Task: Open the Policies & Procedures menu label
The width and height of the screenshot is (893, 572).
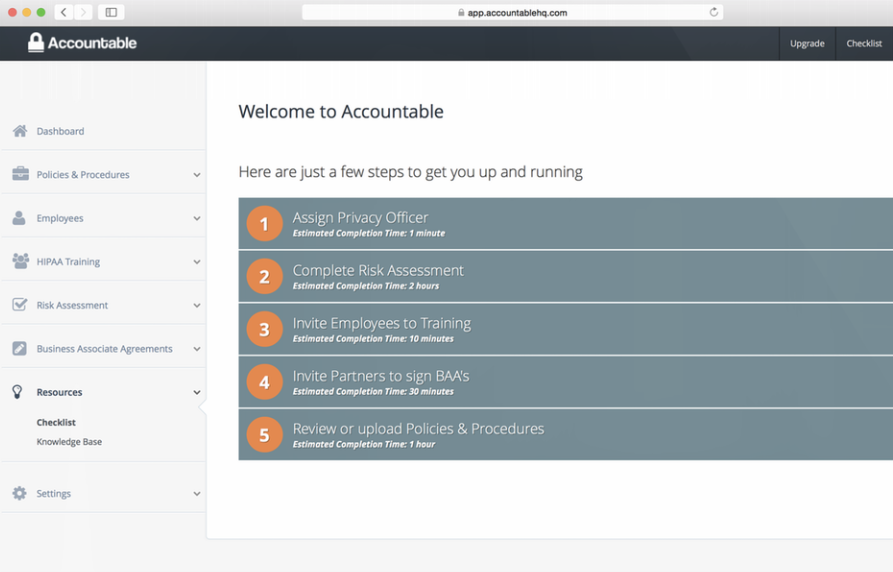Action: [83, 174]
